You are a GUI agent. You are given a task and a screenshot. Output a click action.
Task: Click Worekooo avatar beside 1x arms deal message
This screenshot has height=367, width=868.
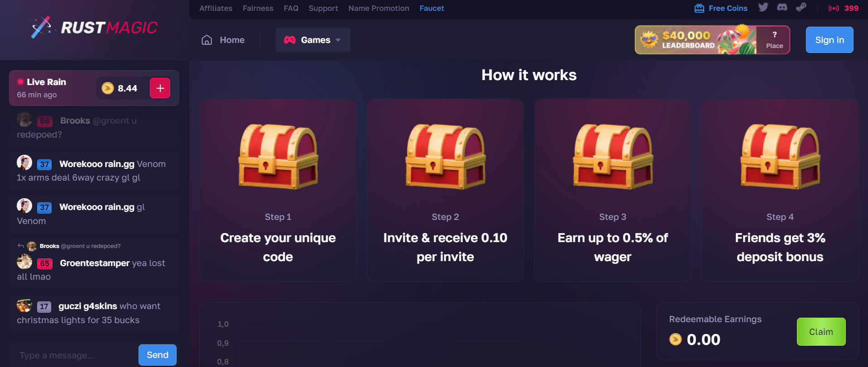click(24, 163)
